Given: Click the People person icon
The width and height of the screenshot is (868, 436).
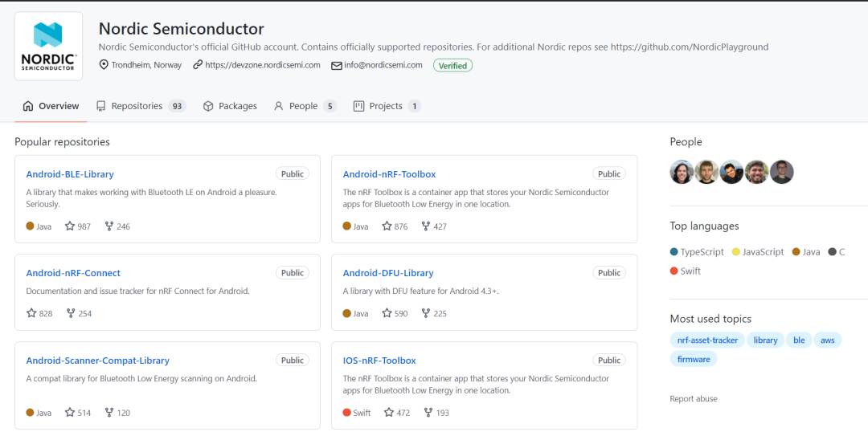Looking at the screenshot, I should 278,106.
